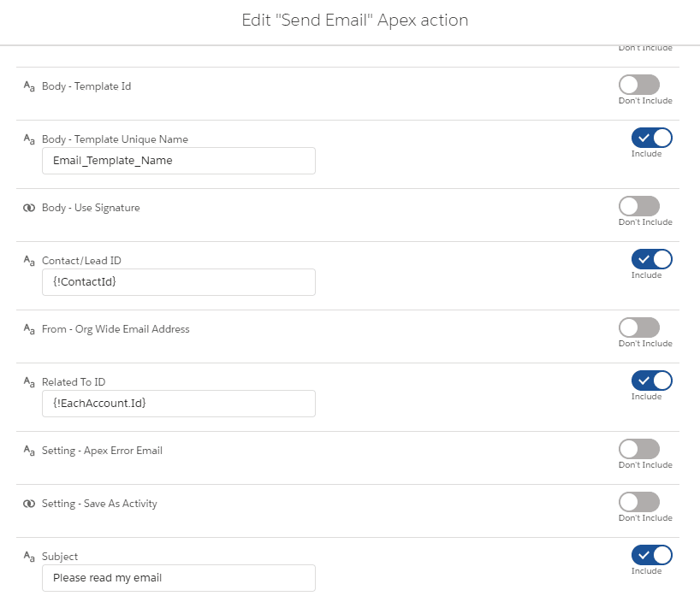The width and height of the screenshot is (700, 596).
Task: Click inside the {!EachAccount.Id} field
Action: [x=178, y=404]
